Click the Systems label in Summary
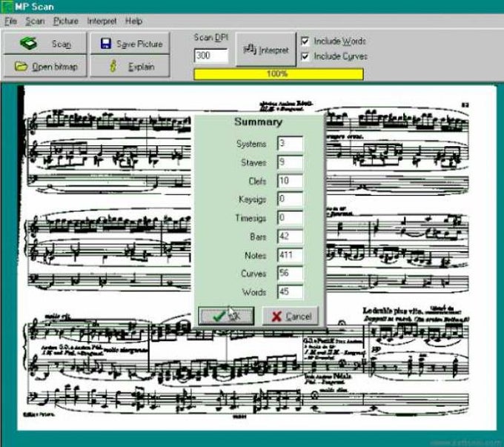Viewport: 504px width, 447px height. [251, 144]
